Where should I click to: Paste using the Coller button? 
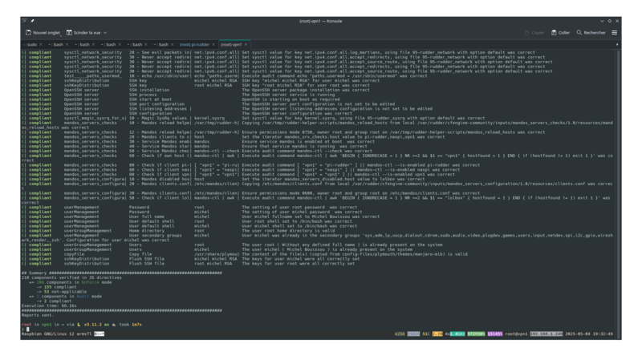pyautogui.click(x=560, y=33)
